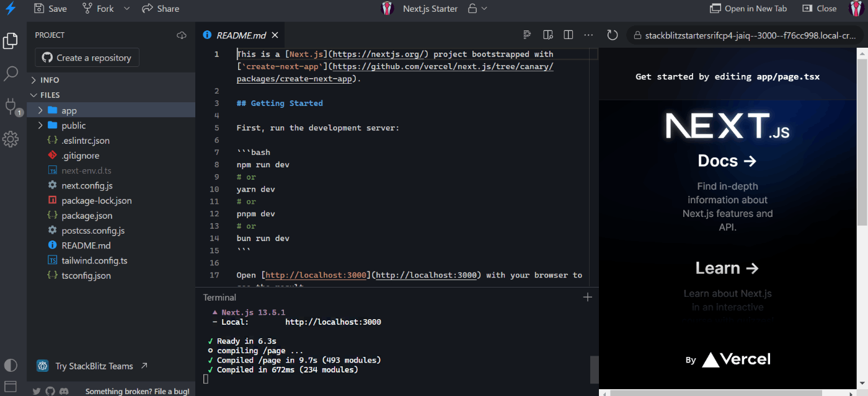Click the center Next.js Starter avatar
Image resolution: width=868 pixels, height=396 pixels.
coord(387,9)
